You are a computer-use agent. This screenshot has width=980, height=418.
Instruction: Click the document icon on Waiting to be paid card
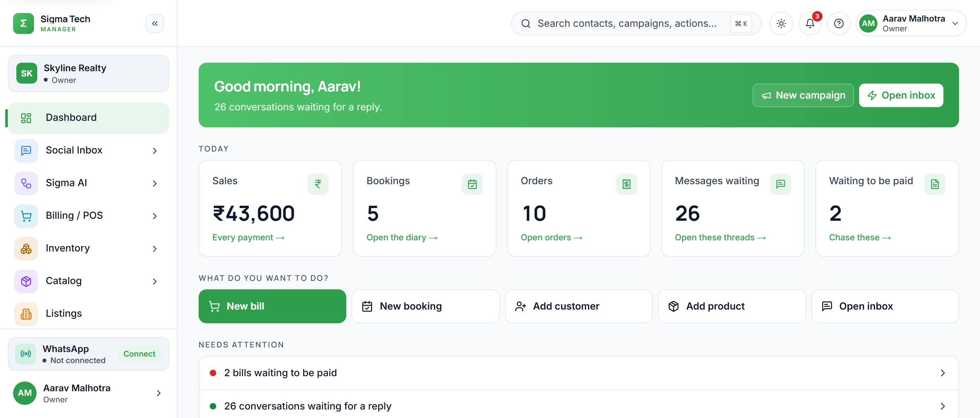click(935, 184)
